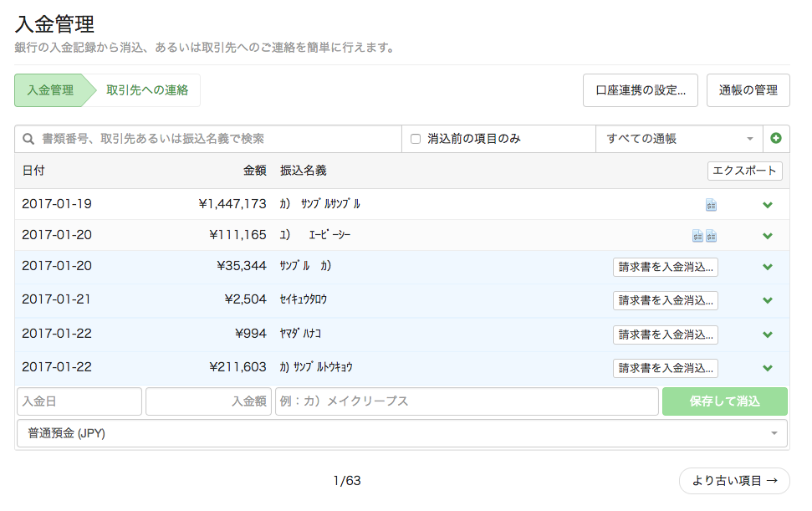Go to older items with より古い項目 →

pos(734,481)
